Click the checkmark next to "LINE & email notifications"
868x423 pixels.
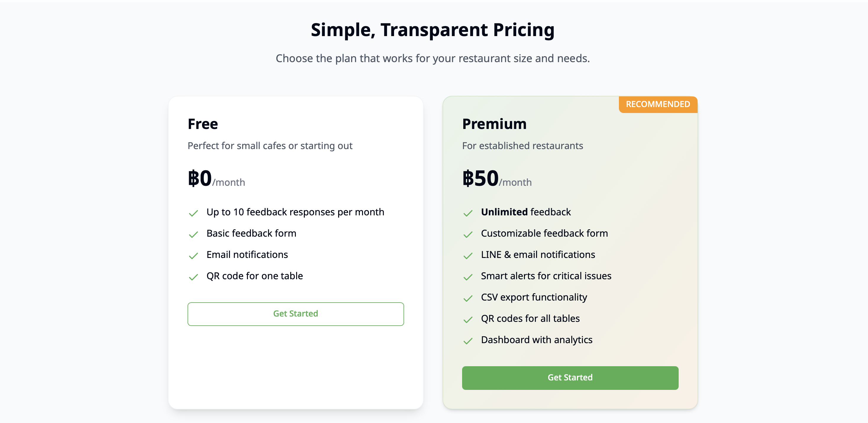468,256
